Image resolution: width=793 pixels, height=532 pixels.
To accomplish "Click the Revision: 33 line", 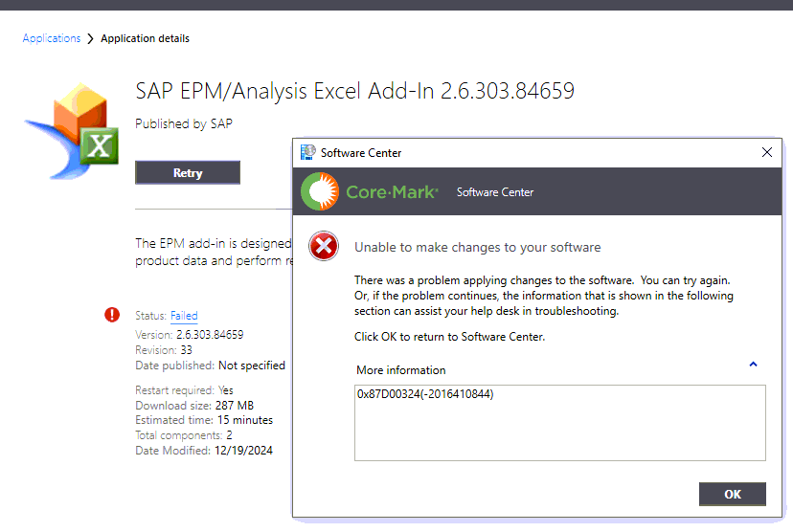I will (164, 350).
